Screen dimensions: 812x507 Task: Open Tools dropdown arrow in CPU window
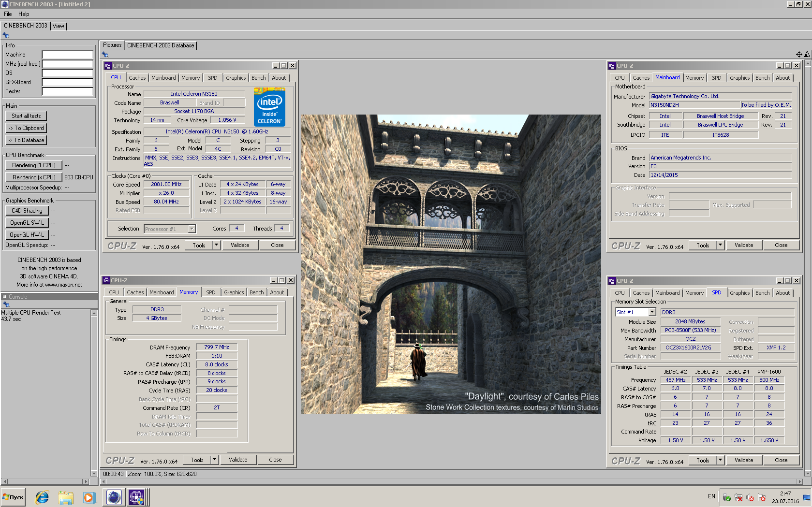[216, 245]
